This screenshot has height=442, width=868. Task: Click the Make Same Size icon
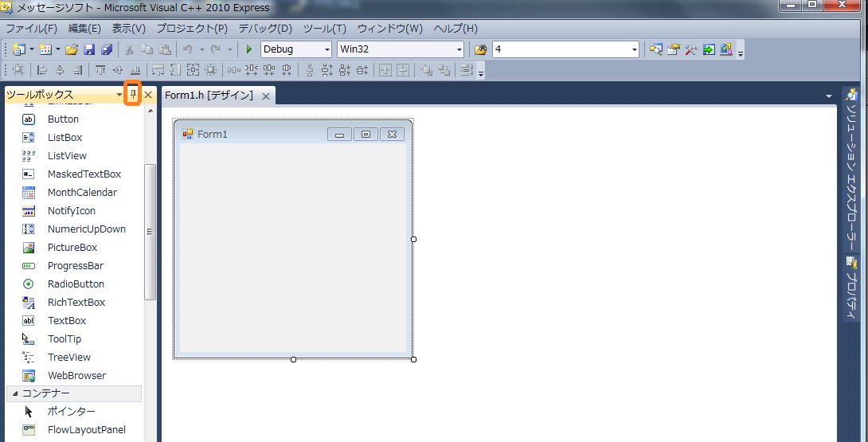(194, 70)
